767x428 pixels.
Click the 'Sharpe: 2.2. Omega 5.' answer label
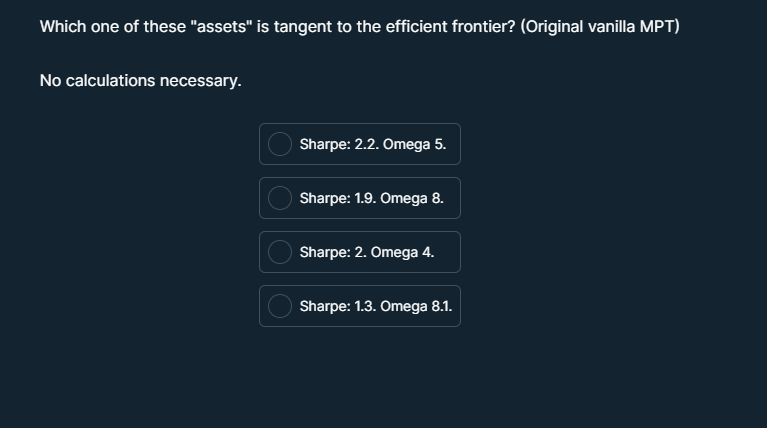373,144
